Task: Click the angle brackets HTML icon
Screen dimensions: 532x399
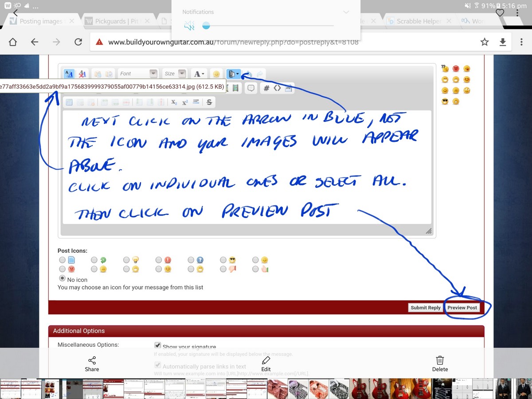Action: pos(277,88)
